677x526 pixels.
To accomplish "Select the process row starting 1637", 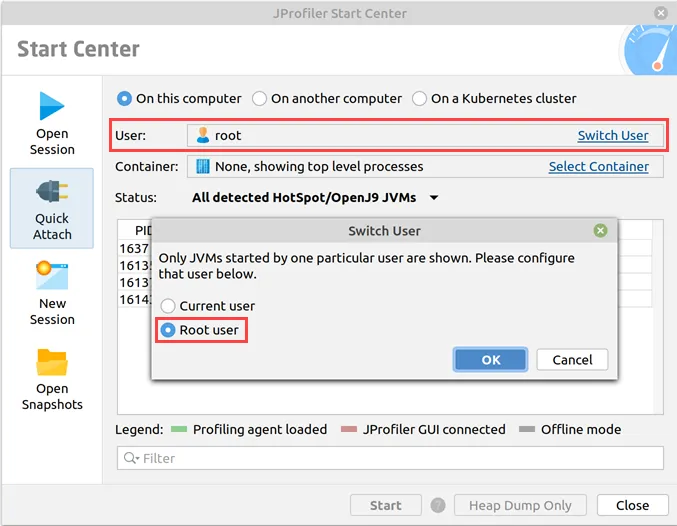I will pyautogui.click(x=135, y=248).
